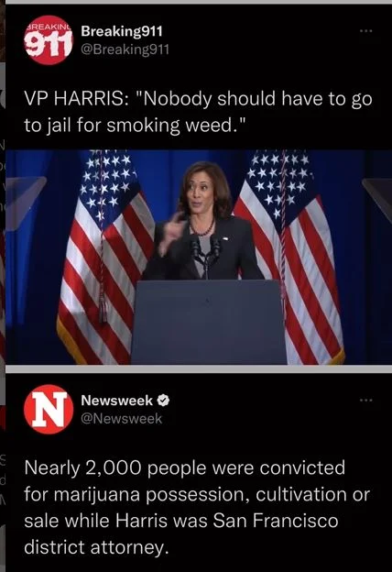Click the dark podium front in the photo
The height and width of the screenshot is (572, 392).
[x=209, y=322]
